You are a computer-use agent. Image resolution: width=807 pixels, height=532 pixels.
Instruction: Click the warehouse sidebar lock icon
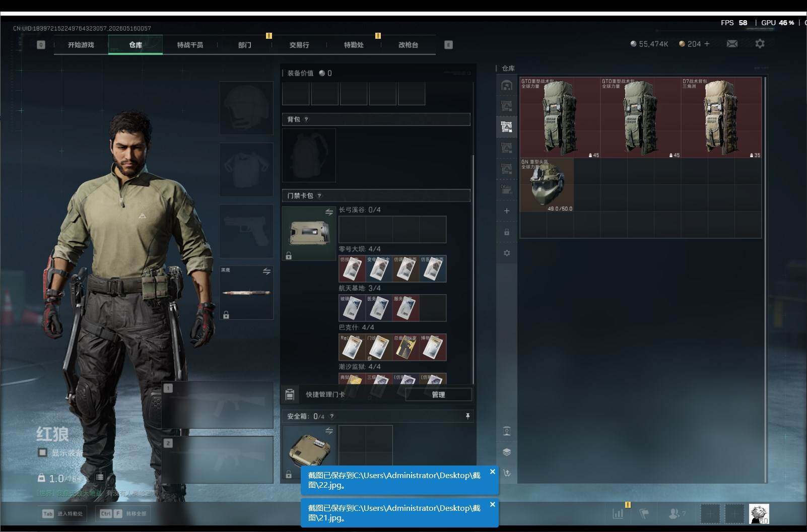click(x=507, y=232)
